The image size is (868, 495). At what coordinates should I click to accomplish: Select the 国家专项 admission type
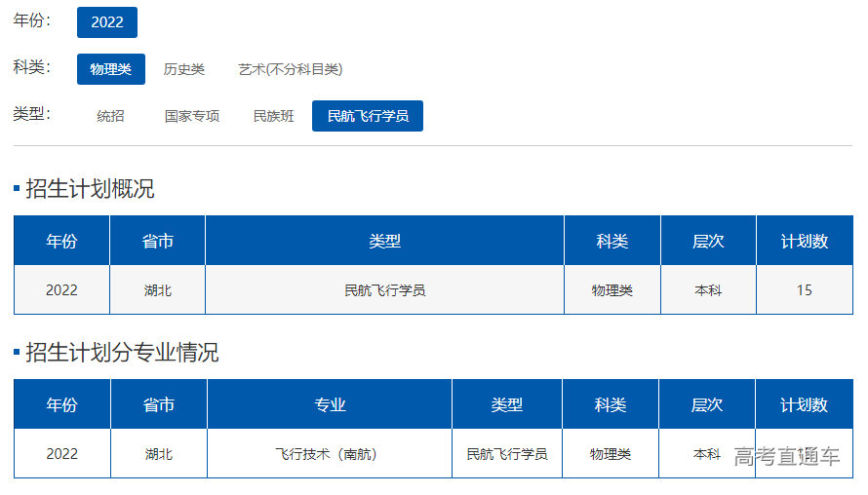coord(192,116)
